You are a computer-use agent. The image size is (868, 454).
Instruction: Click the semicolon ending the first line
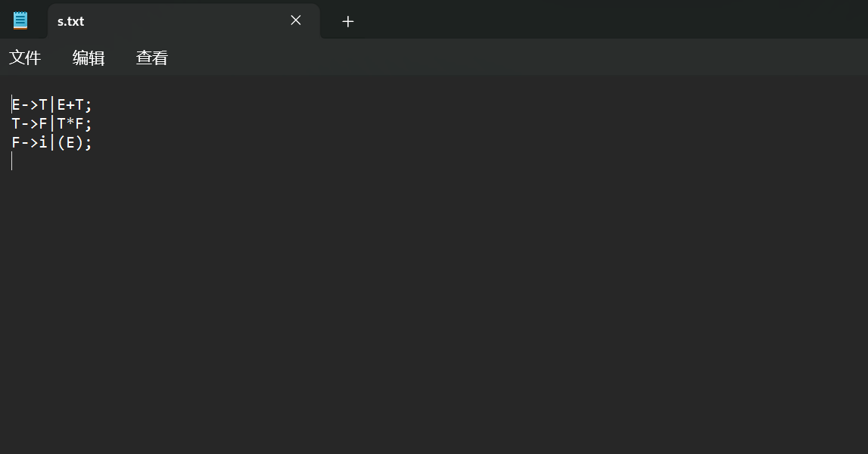click(x=88, y=105)
